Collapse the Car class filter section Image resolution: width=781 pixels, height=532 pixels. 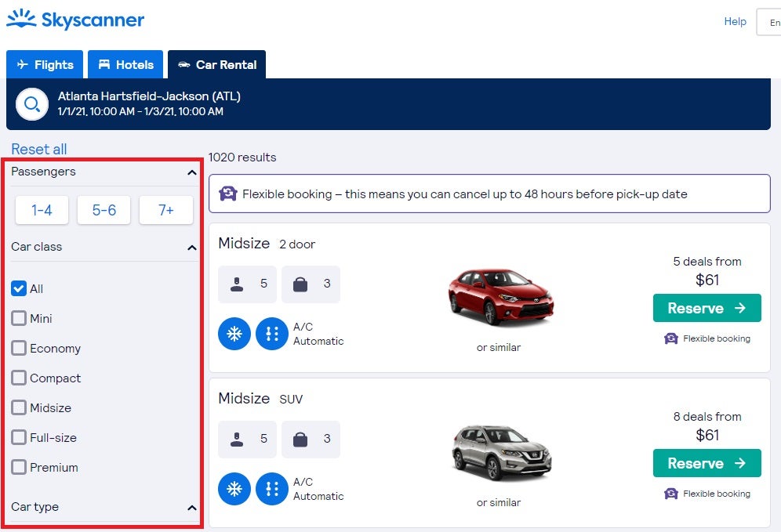point(192,248)
